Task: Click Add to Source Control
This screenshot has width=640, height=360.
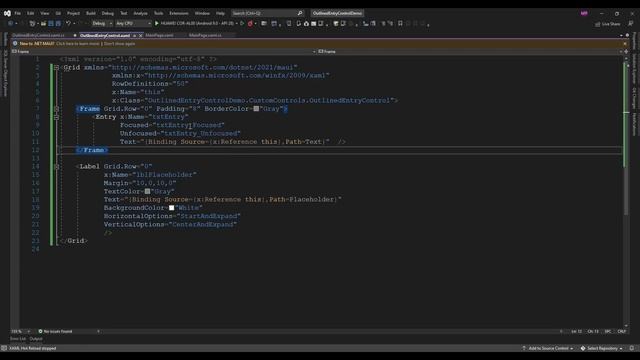Action: coord(548,349)
